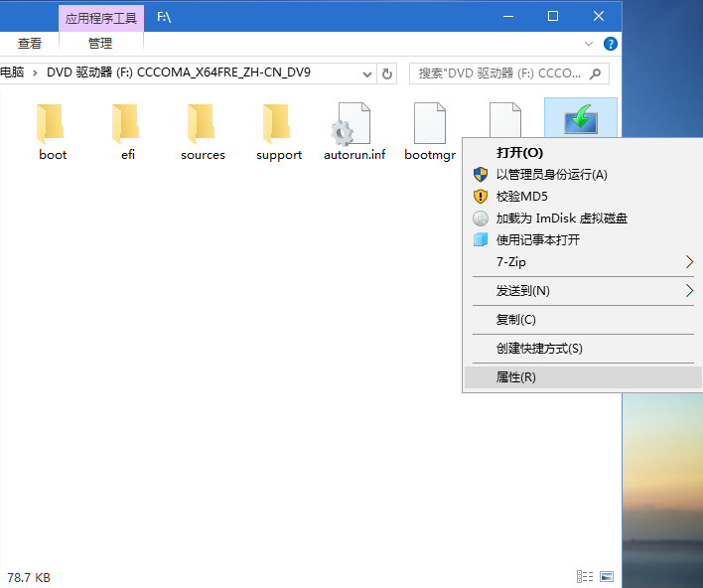Open the support folder

click(278, 131)
